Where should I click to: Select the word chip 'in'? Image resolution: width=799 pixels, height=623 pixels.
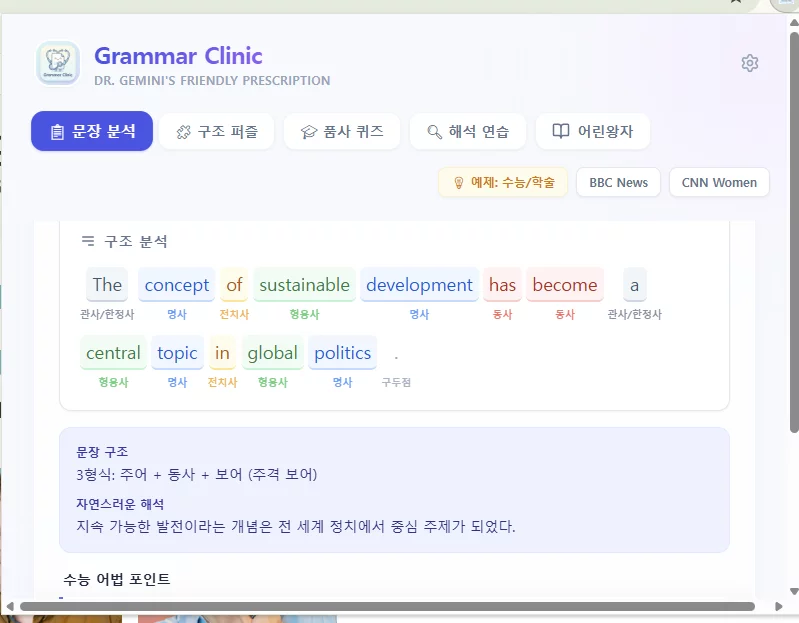coord(222,353)
